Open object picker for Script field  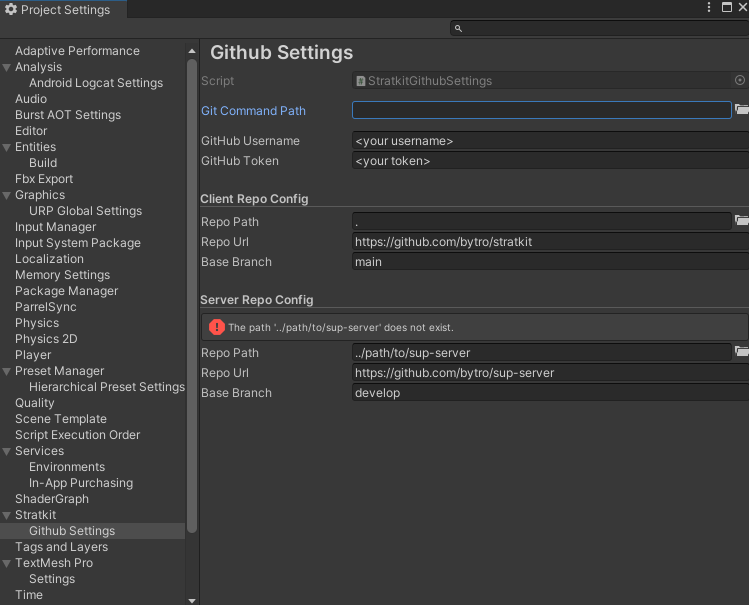pyautogui.click(x=739, y=80)
